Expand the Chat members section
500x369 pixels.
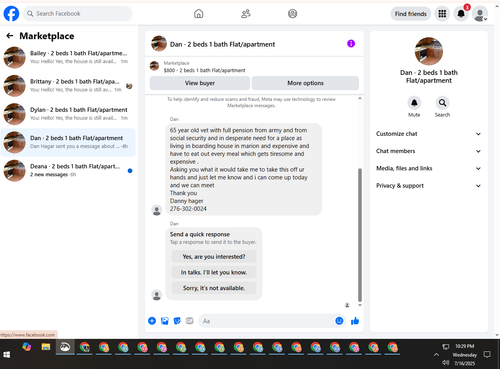(x=429, y=151)
